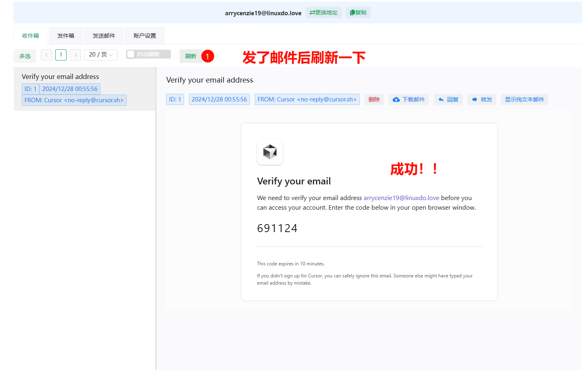Open the 账户设置 account settings tab
This screenshot has height=370, width=588.
click(145, 36)
